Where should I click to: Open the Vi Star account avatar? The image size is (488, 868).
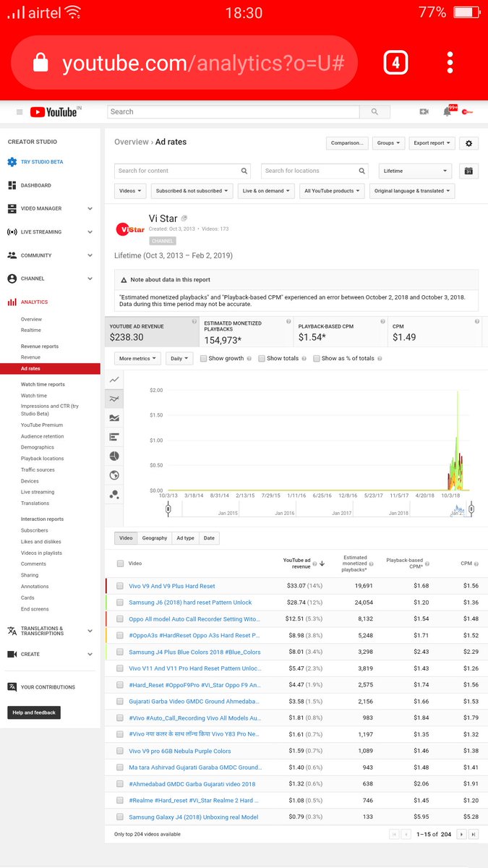[468, 111]
